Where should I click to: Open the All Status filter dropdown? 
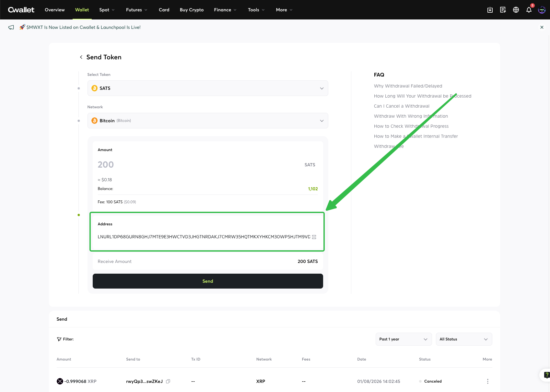click(464, 339)
